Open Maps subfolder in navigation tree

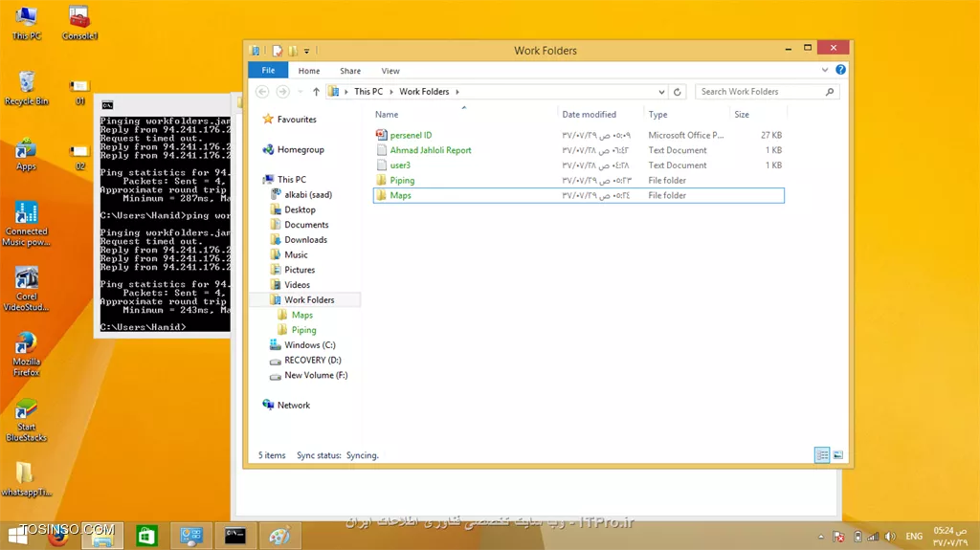(301, 315)
